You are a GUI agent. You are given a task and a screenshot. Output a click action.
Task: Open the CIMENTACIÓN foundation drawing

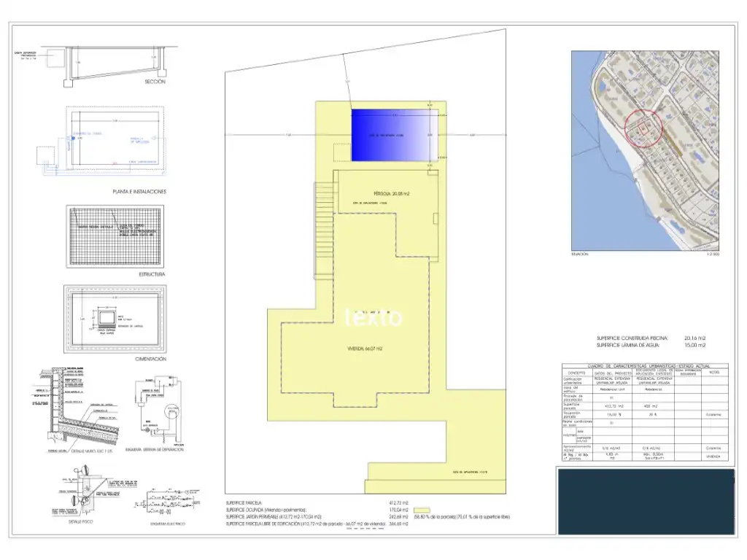coord(115,319)
